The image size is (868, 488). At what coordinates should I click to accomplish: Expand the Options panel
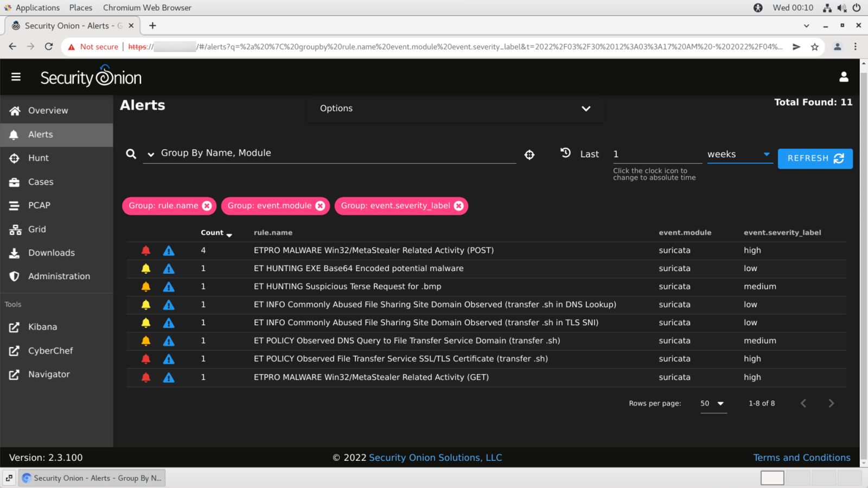click(x=455, y=108)
